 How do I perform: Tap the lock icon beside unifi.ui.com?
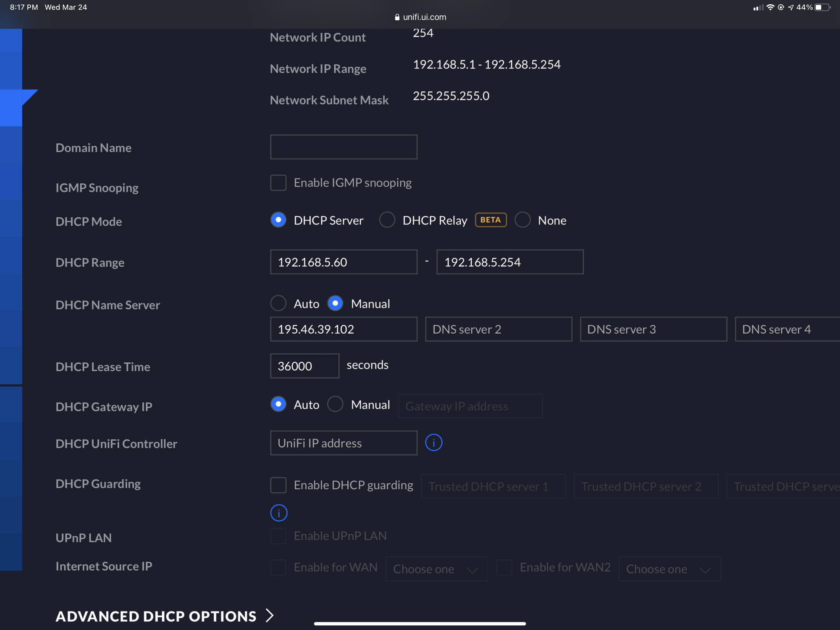click(397, 17)
